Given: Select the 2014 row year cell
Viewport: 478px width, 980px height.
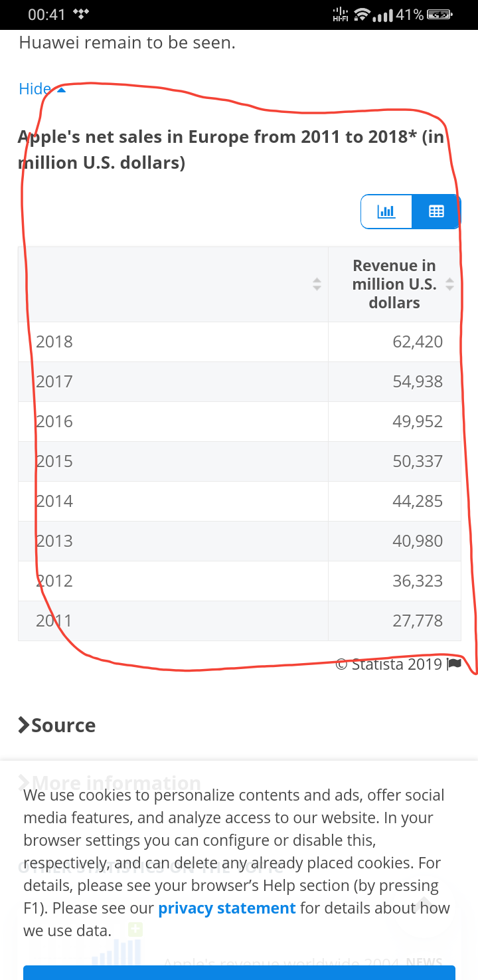Looking at the screenshot, I should coord(173,502).
